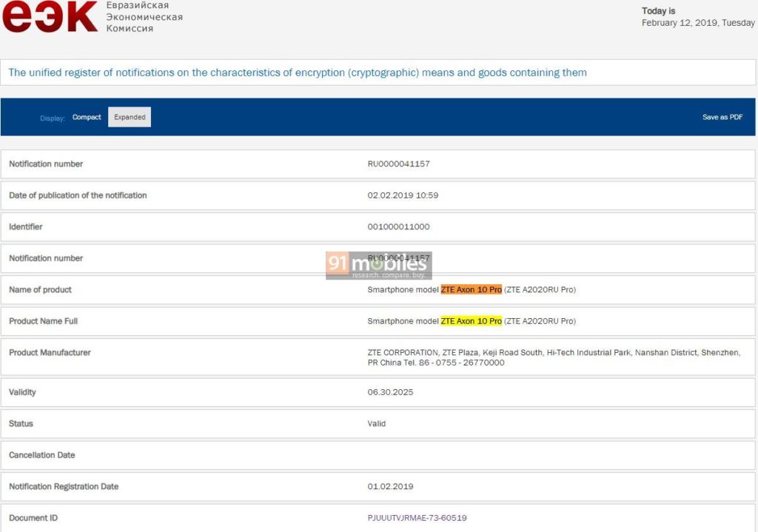The image size is (758, 532).
Task: Switch display to Compact view
Action: point(87,117)
